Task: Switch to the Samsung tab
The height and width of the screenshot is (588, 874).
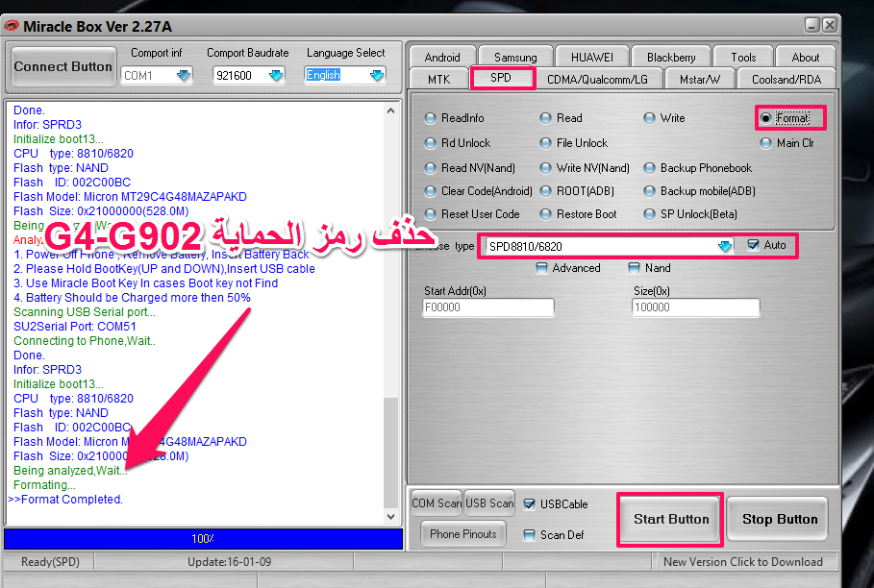Action: point(515,58)
